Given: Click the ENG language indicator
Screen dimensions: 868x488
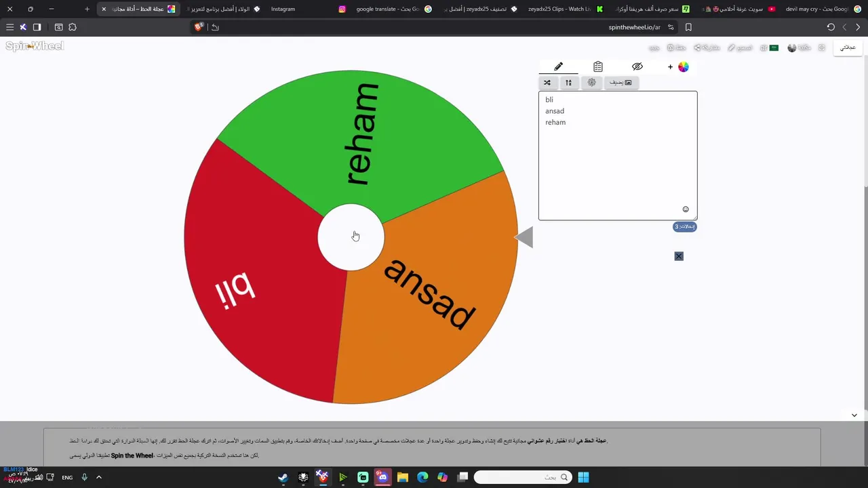Looking at the screenshot, I should click(x=67, y=477).
